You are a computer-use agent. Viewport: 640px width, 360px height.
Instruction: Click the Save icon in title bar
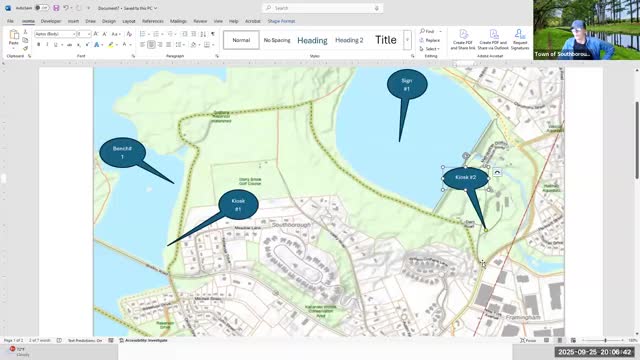pyautogui.click(x=56, y=8)
